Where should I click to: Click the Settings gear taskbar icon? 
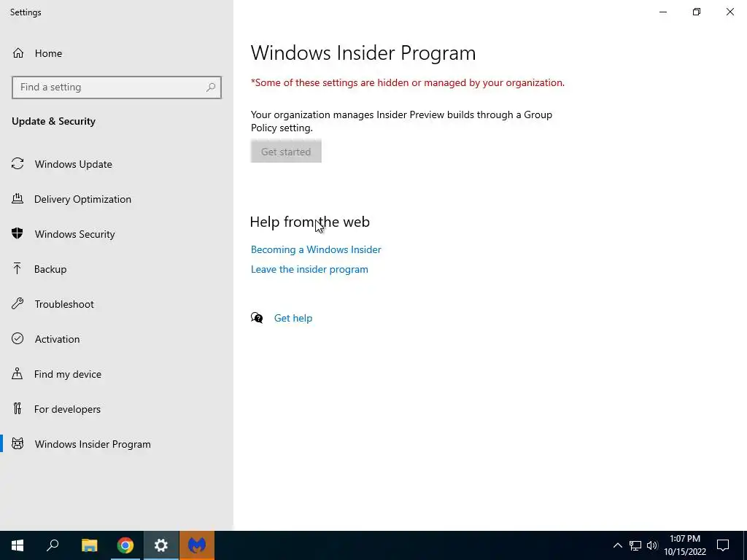161,545
